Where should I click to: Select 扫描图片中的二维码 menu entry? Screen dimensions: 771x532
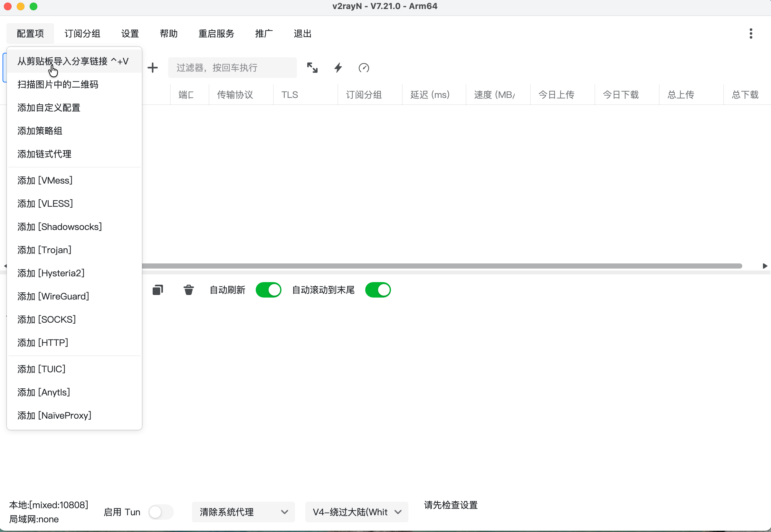pos(74,84)
